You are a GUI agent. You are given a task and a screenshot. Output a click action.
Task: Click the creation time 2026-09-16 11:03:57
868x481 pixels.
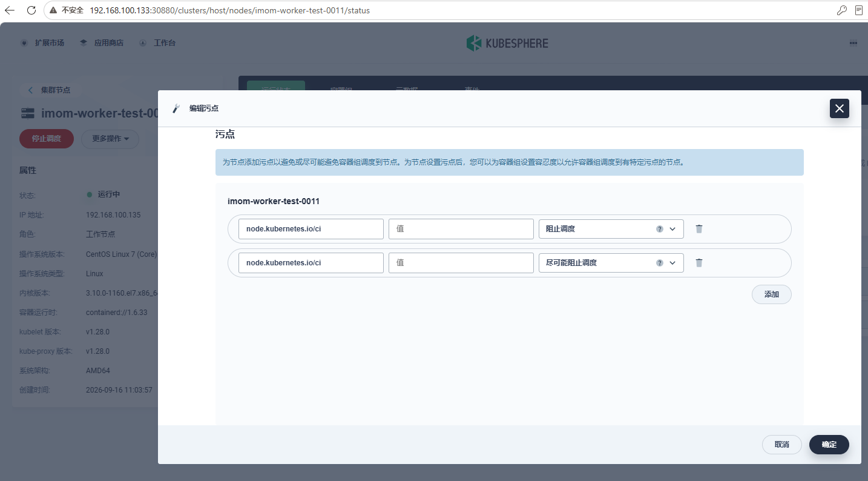click(x=119, y=390)
